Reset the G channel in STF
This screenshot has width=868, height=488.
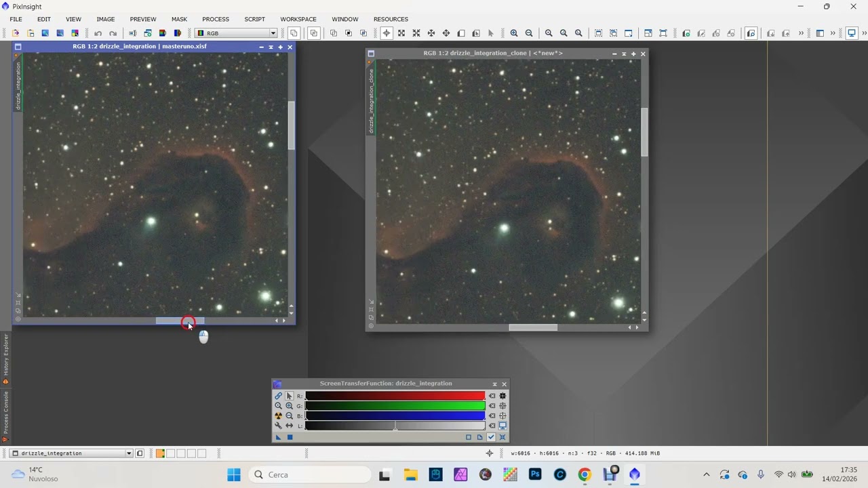pos(492,406)
